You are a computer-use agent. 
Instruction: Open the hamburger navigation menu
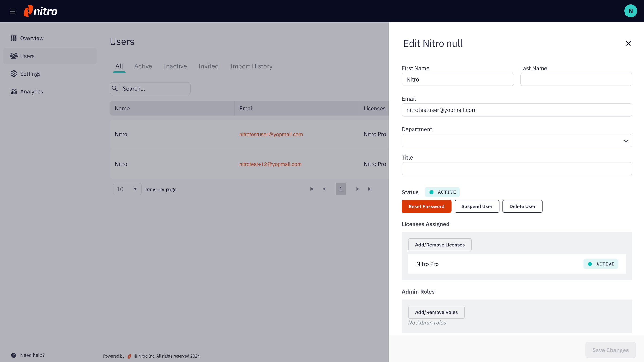pyautogui.click(x=13, y=11)
